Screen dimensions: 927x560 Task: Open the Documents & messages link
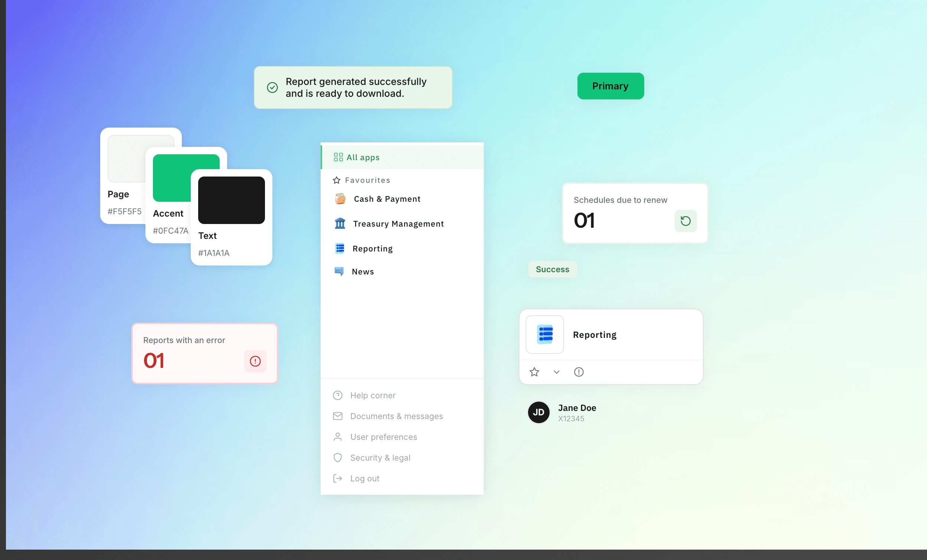click(x=397, y=416)
